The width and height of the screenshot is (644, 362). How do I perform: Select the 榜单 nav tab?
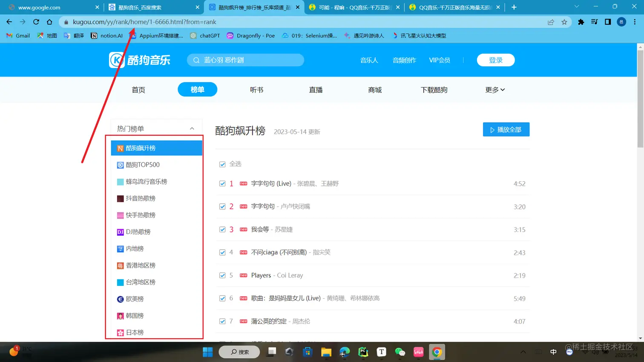[x=197, y=89]
